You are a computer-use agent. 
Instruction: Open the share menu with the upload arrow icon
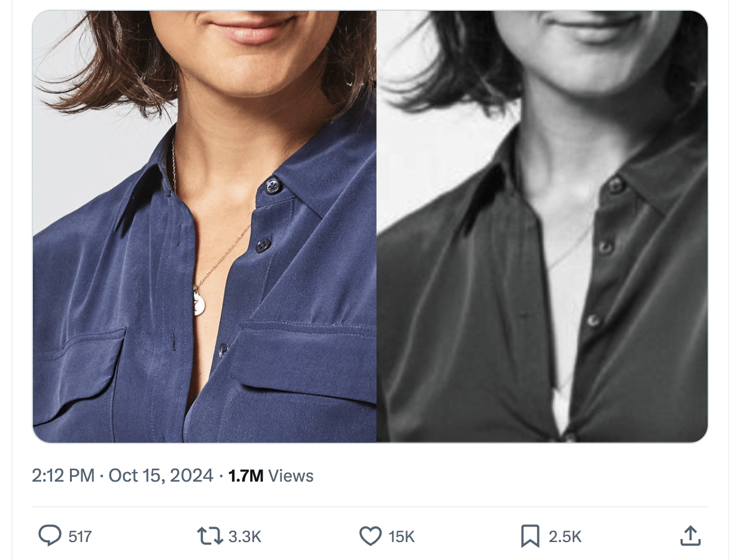[690, 536]
